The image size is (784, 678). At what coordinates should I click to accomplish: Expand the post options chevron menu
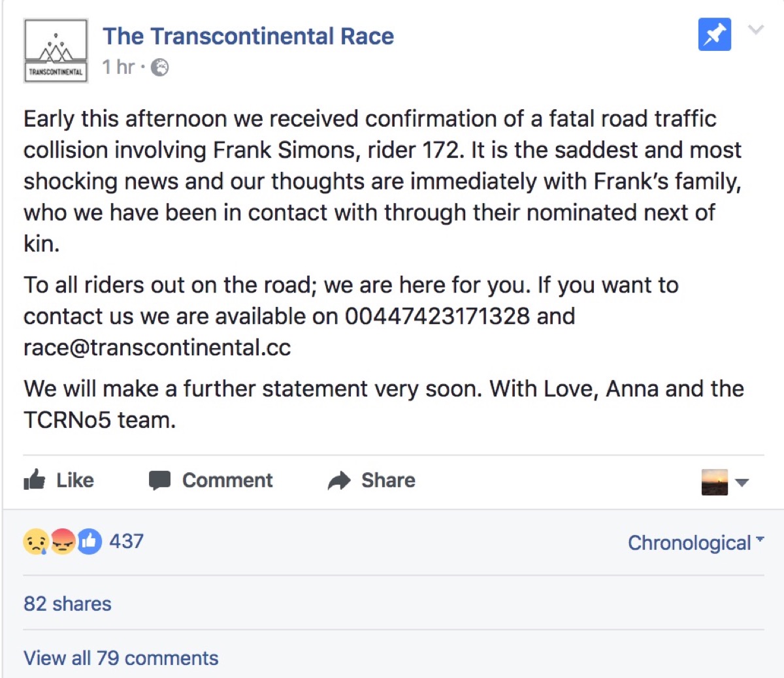point(756,30)
